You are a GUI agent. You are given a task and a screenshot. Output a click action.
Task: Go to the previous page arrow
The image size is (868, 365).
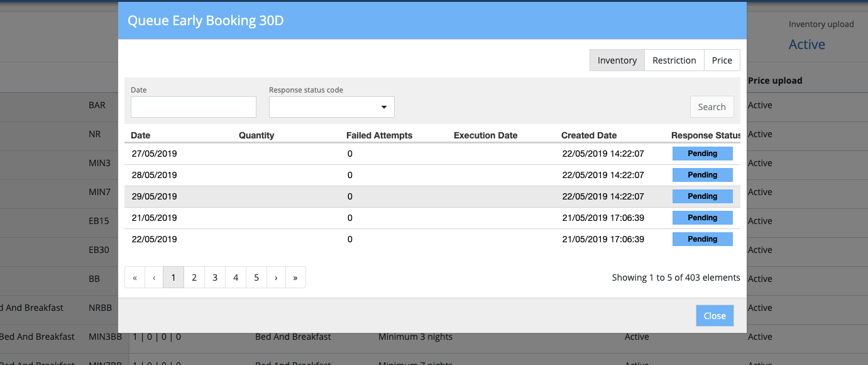[x=154, y=278]
